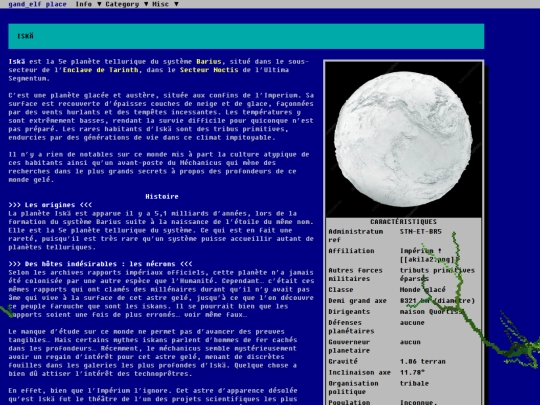540x405 pixels.
Task: Click the 'Autres forces militaires' label
Action: pyautogui.click(x=355, y=274)
